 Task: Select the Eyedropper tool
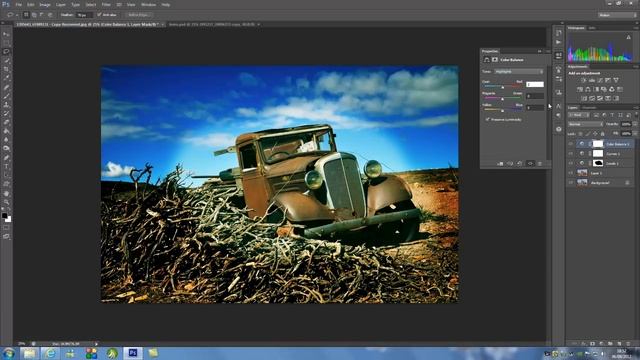coord(6,78)
